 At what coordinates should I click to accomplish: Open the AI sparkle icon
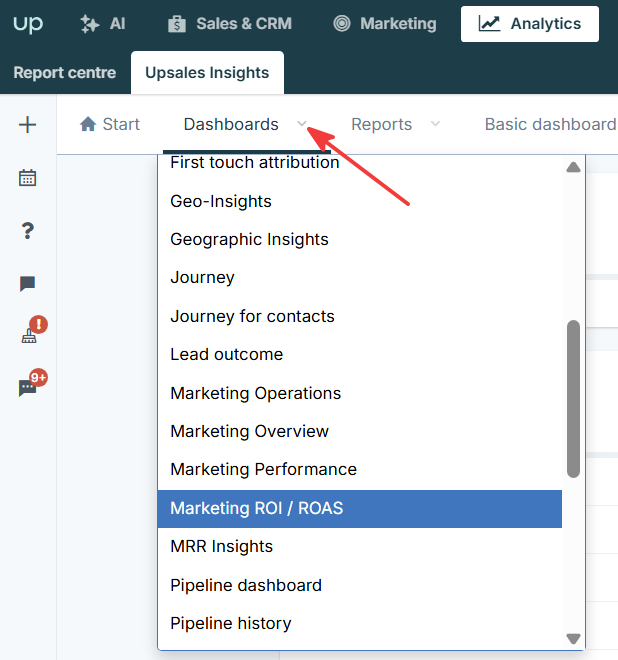coord(90,24)
